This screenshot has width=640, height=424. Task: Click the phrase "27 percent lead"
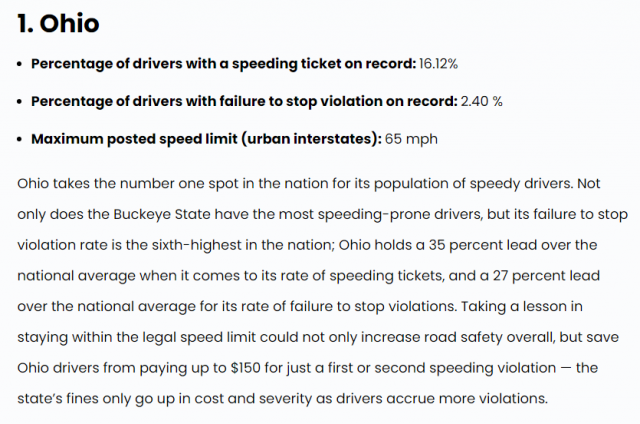(x=546, y=276)
